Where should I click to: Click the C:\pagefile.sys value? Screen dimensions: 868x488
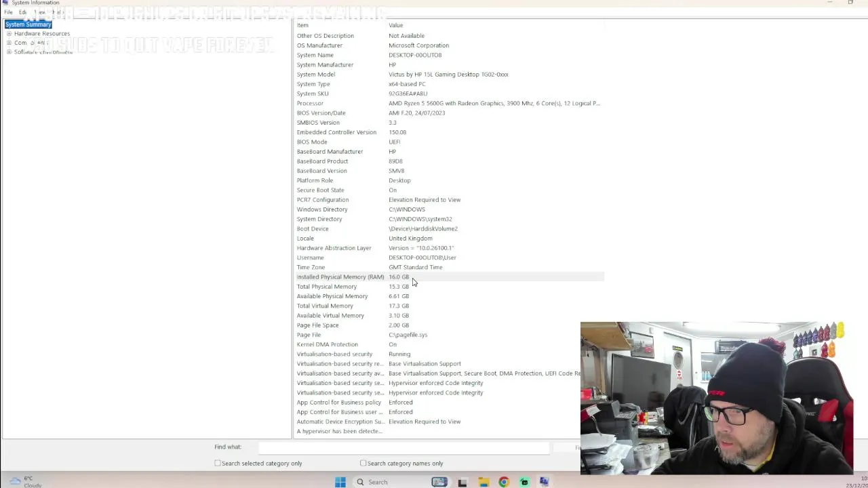408,335
